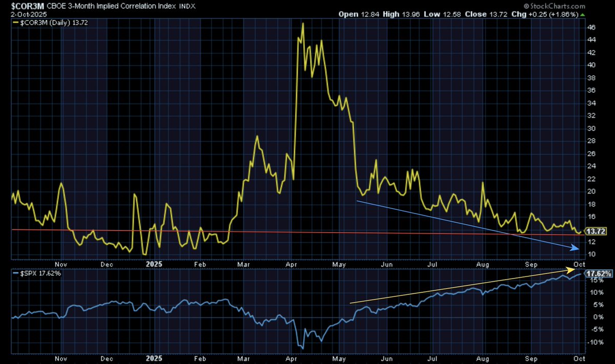Click the yellow $COR3M legend line marker
The image size is (615, 364).
(16, 23)
